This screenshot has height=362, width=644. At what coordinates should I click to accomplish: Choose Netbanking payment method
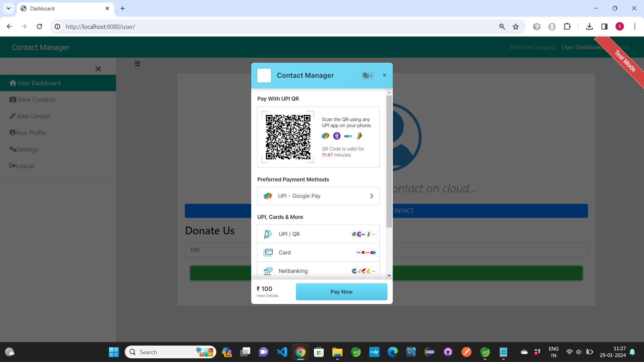pos(318,271)
